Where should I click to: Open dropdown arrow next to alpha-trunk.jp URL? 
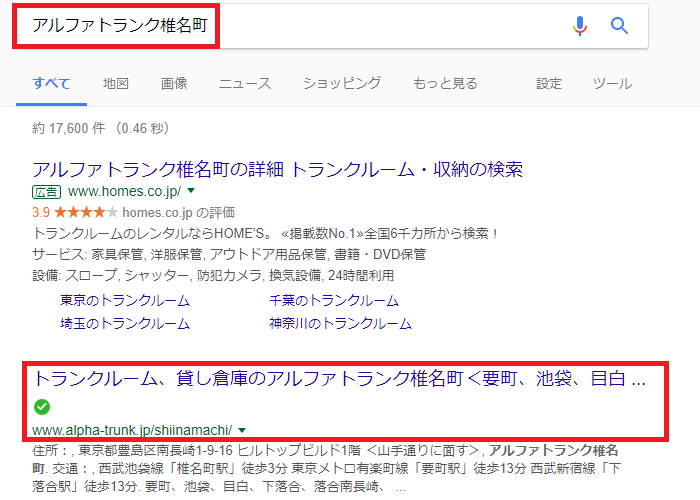coord(242,430)
